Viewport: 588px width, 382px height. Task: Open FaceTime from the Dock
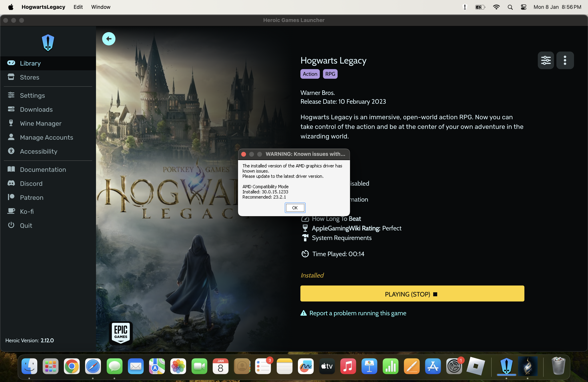pyautogui.click(x=199, y=366)
